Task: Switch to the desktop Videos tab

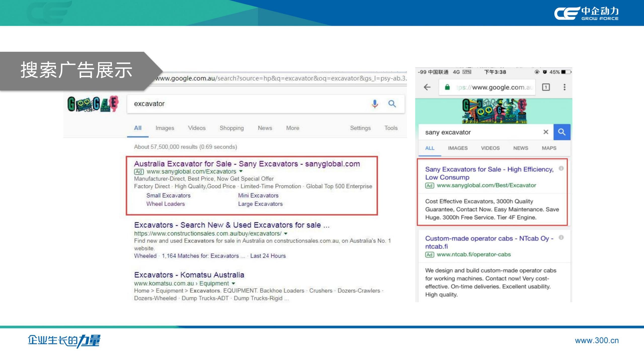Action: [197, 128]
